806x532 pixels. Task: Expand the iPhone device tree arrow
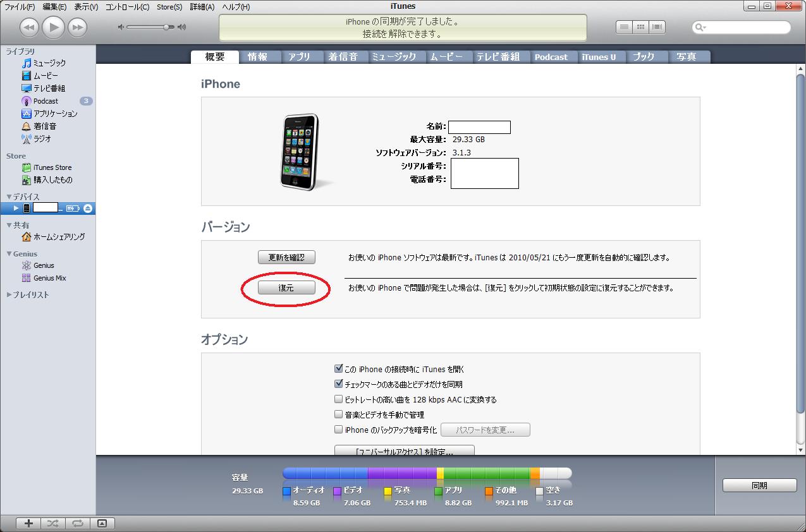16,209
